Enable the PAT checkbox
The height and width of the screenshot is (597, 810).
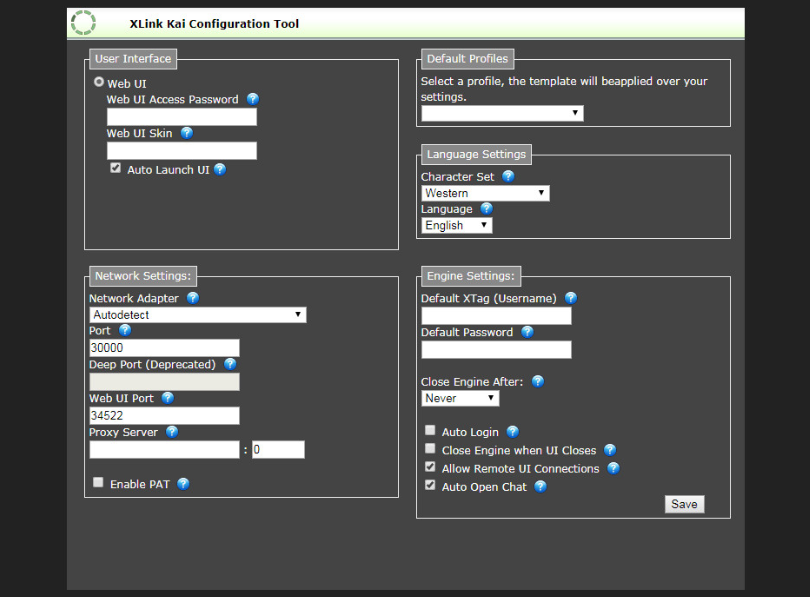pos(98,482)
